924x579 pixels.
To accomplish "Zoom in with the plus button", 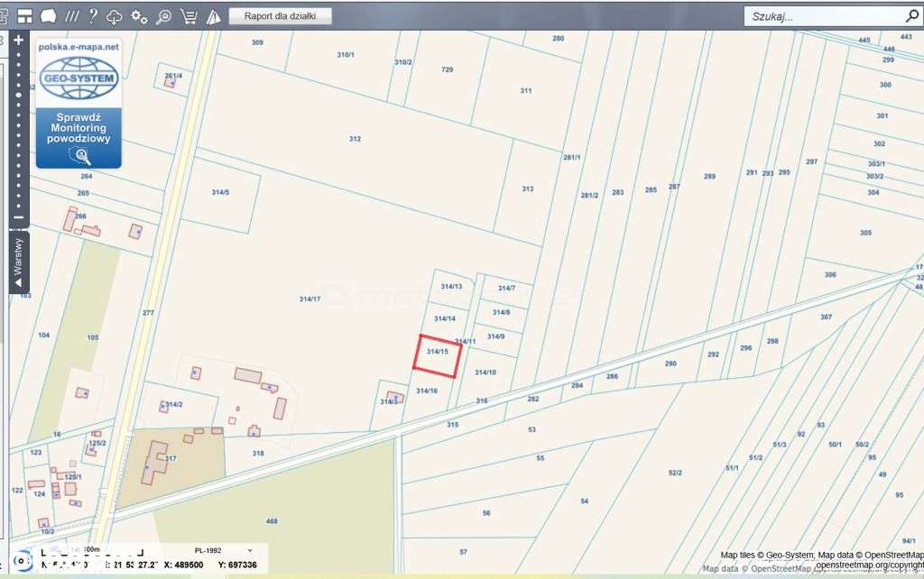I will click(19, 40).
